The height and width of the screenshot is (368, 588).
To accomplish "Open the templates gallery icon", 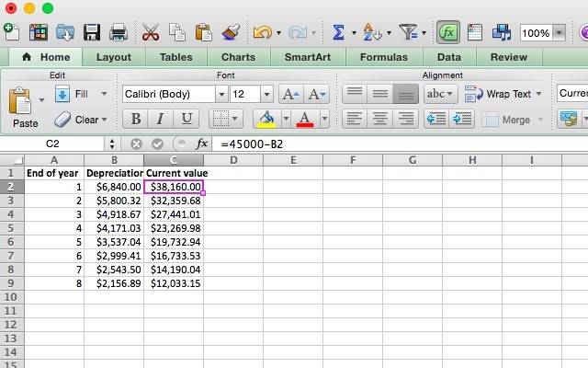I will [39, 32].
